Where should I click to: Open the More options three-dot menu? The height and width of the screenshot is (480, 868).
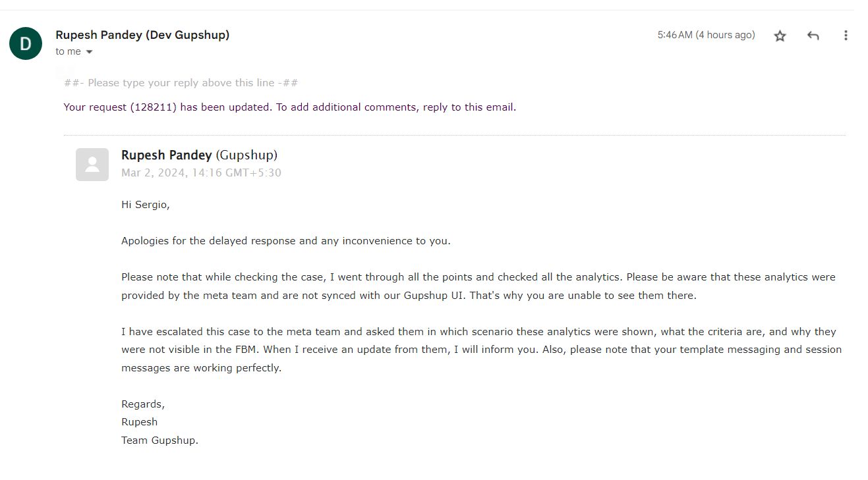click(x=846, y=36)
